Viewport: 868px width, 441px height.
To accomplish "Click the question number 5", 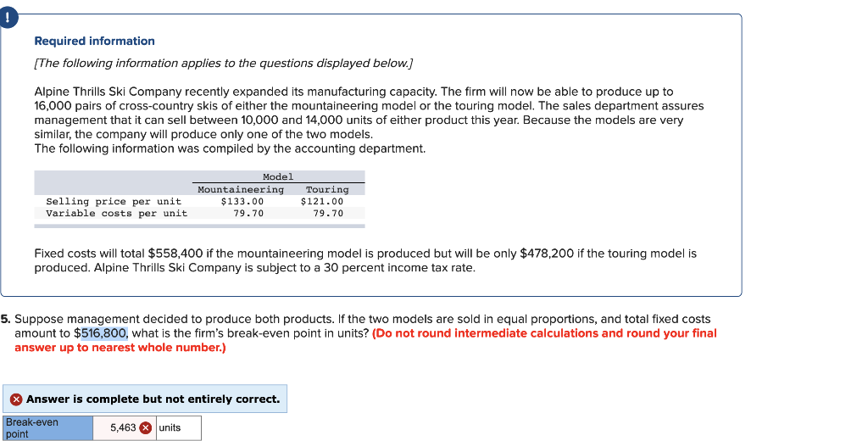I will [6, 319].
